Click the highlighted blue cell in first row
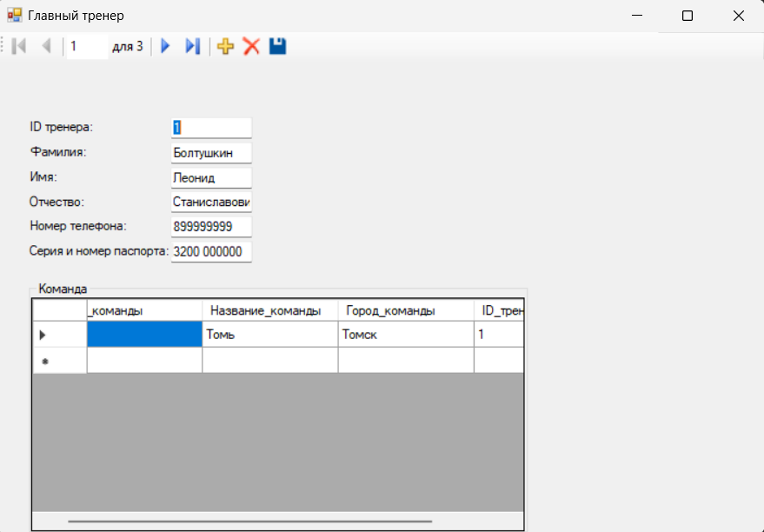Screen dimensions: 764x532 point(144,334)
